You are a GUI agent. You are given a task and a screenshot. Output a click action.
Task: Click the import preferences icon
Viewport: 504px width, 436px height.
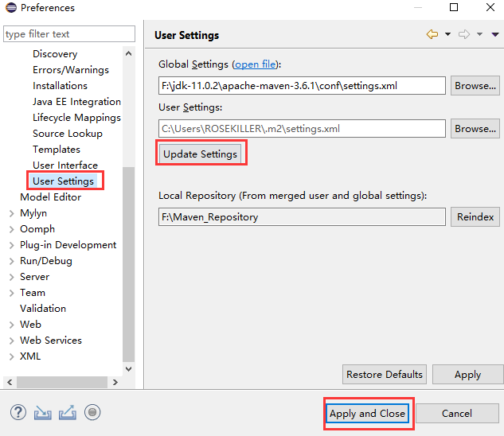[43, 413]
